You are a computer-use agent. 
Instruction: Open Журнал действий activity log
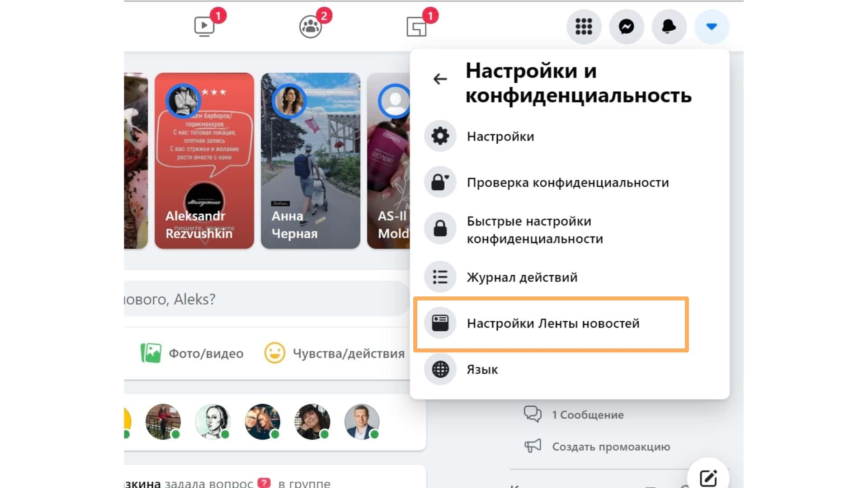[x=522, y=277]
